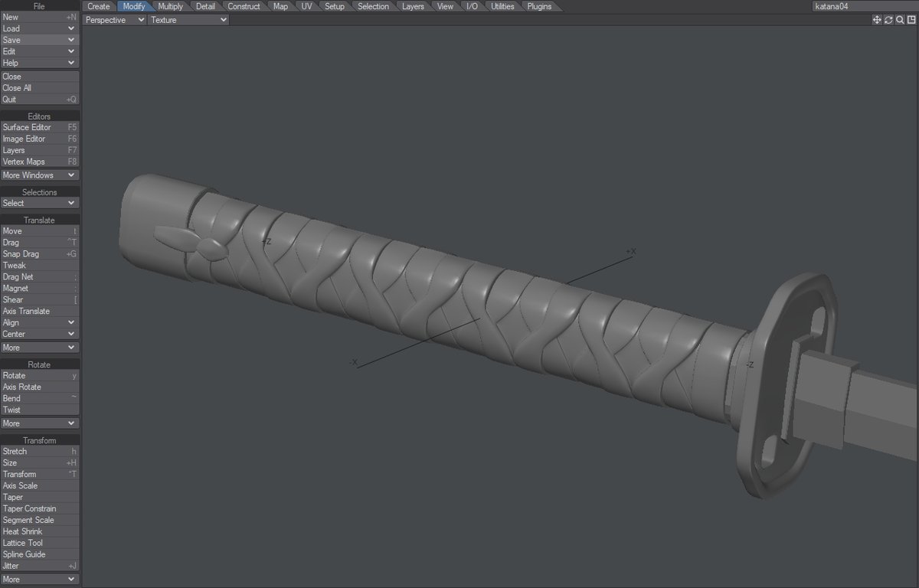Click the viewport orbit (circular arrows) icon

[x=888, y=20]
